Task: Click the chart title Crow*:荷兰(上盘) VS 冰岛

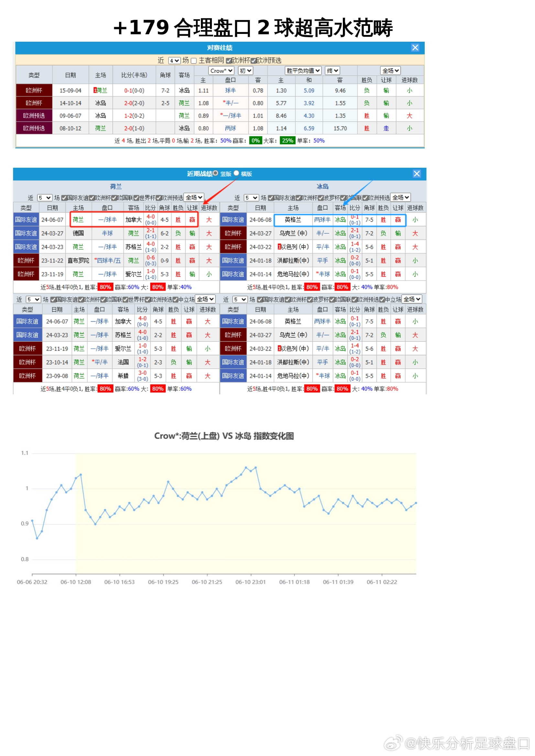Action: point(224,436)
